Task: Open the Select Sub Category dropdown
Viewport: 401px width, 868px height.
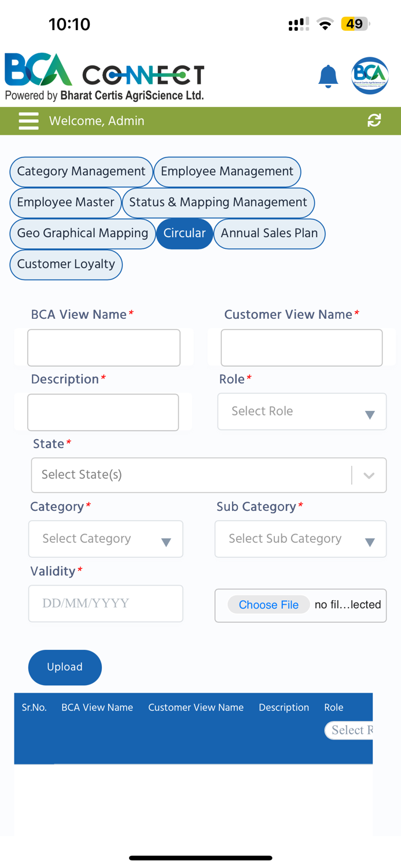Action: pos(300,539)
